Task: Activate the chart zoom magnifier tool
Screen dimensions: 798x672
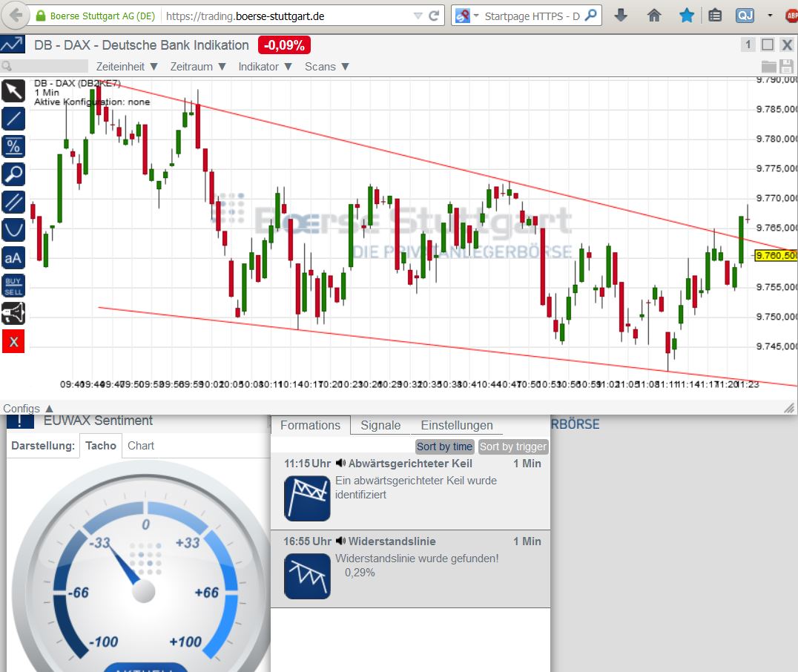Action: pos(13,174)
